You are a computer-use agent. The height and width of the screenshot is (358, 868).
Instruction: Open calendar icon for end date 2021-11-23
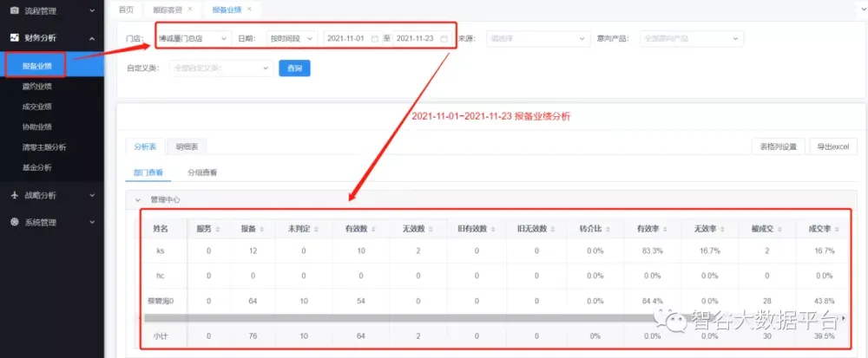444,39
